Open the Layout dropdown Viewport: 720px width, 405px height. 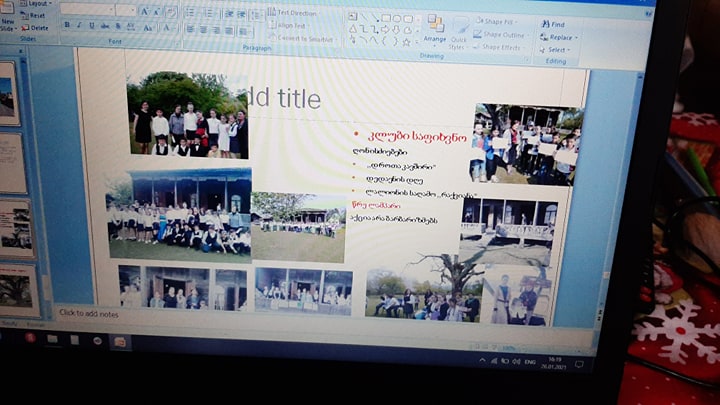[35, 3]
